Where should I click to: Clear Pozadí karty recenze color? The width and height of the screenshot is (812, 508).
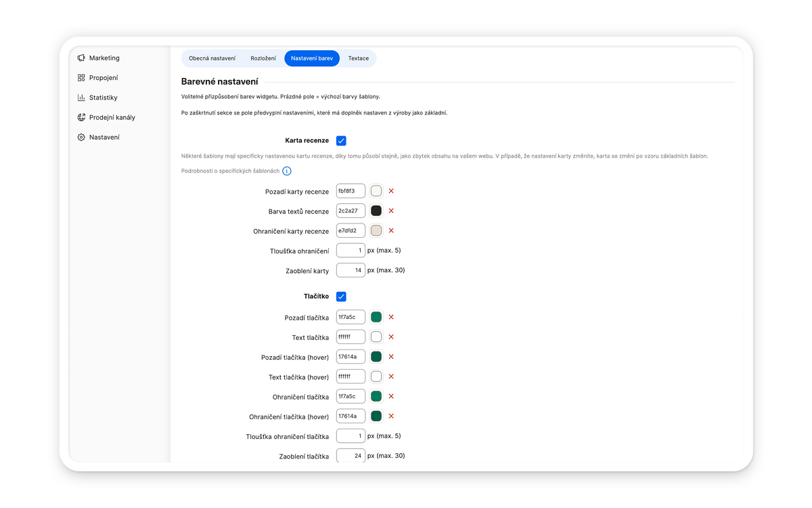click(x=391, y=191)
